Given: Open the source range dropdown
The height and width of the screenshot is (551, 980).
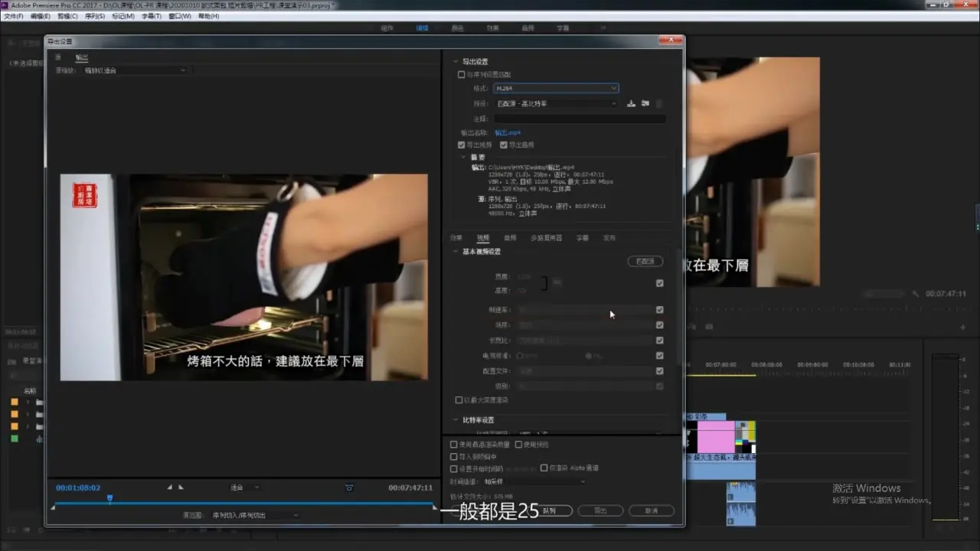Looking at the screenshot, I should [256, 515].
